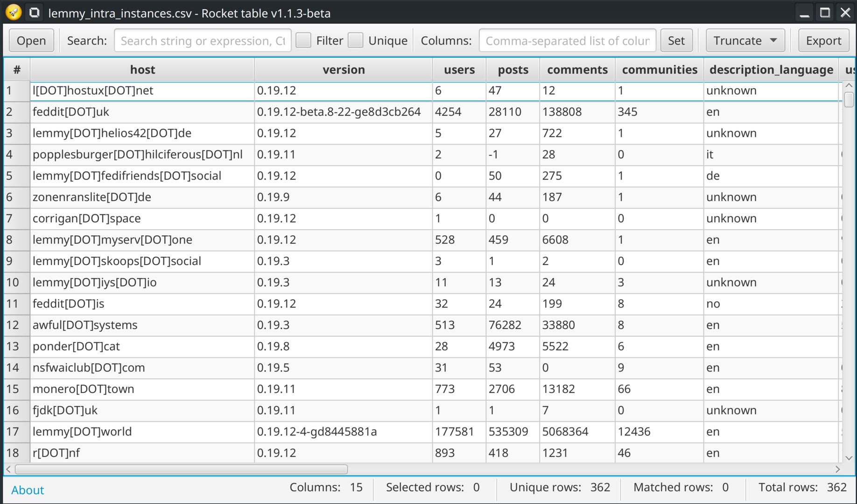Click the Open button
The height and width of the screenshot is (504, 857).
pos(31,41)
